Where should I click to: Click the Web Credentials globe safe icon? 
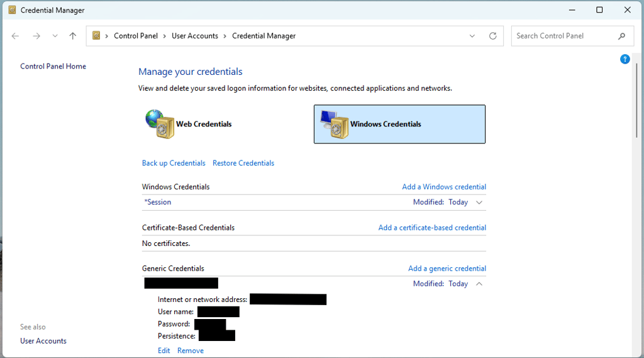160,124
